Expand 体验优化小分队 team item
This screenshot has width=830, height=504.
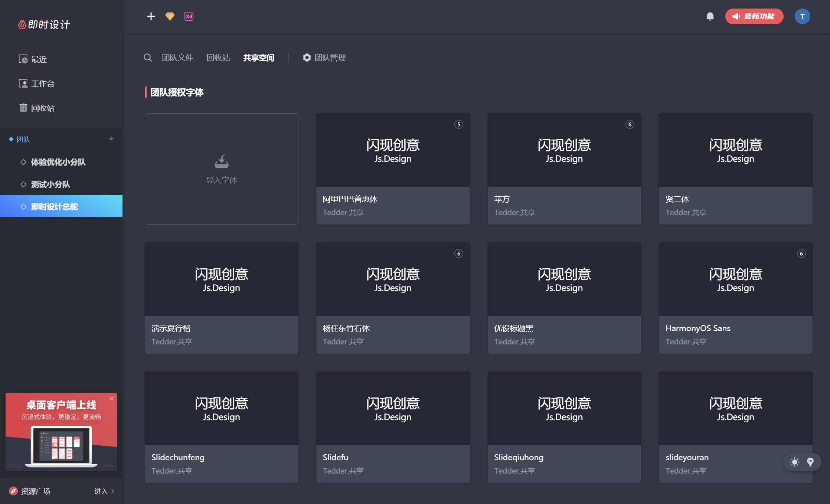tap(58, 162)
